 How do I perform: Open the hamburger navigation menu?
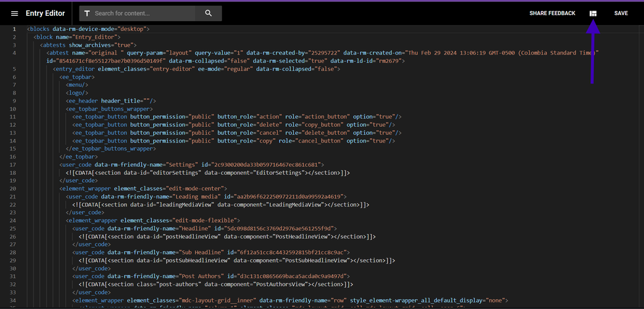click(14, 13)
